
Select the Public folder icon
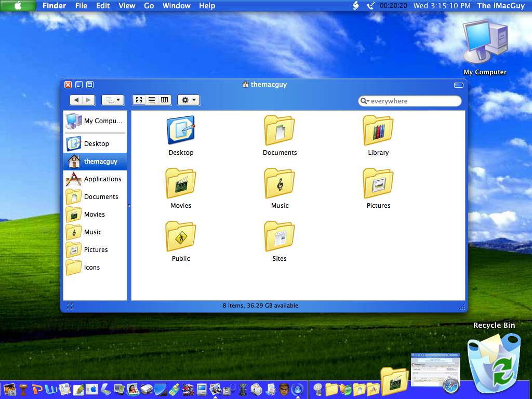pyautogui.click(x=180, y=236)
